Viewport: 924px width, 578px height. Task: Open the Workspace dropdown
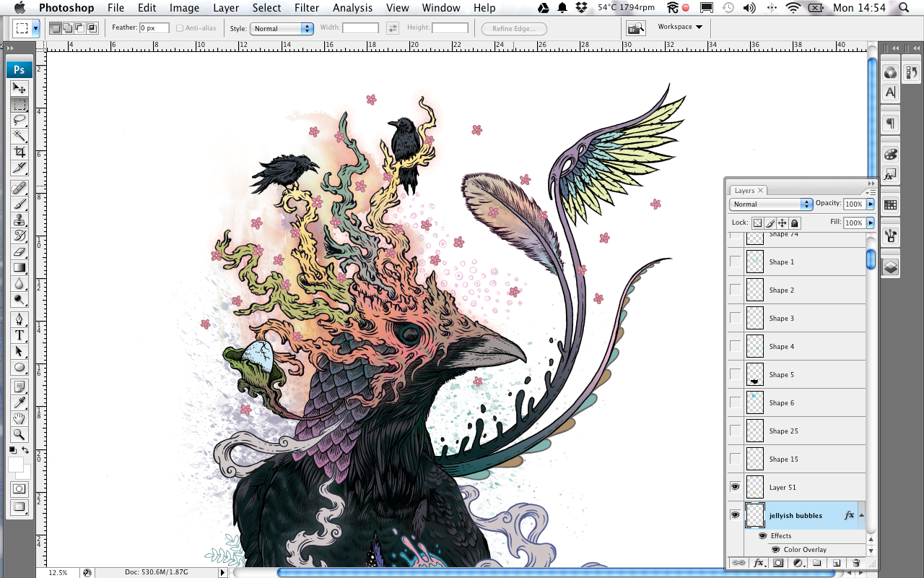[680, 27]
